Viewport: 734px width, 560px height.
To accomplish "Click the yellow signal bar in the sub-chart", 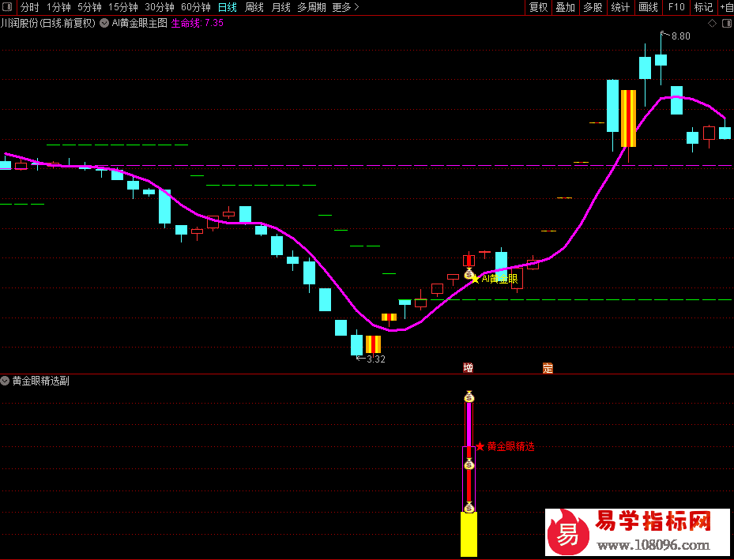I will click(469, 534).
